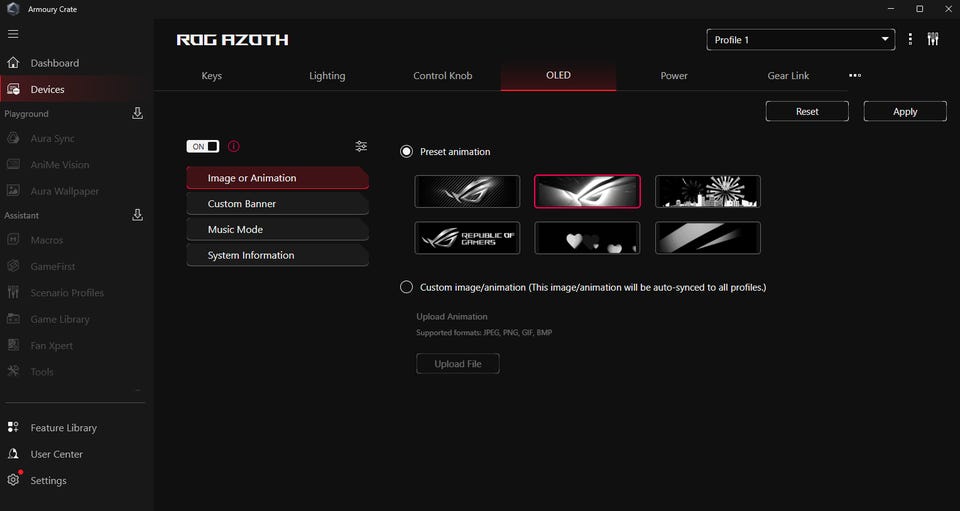Click the Tools wrench icon
Screen dimensions: 960x511
coord(13,371)
